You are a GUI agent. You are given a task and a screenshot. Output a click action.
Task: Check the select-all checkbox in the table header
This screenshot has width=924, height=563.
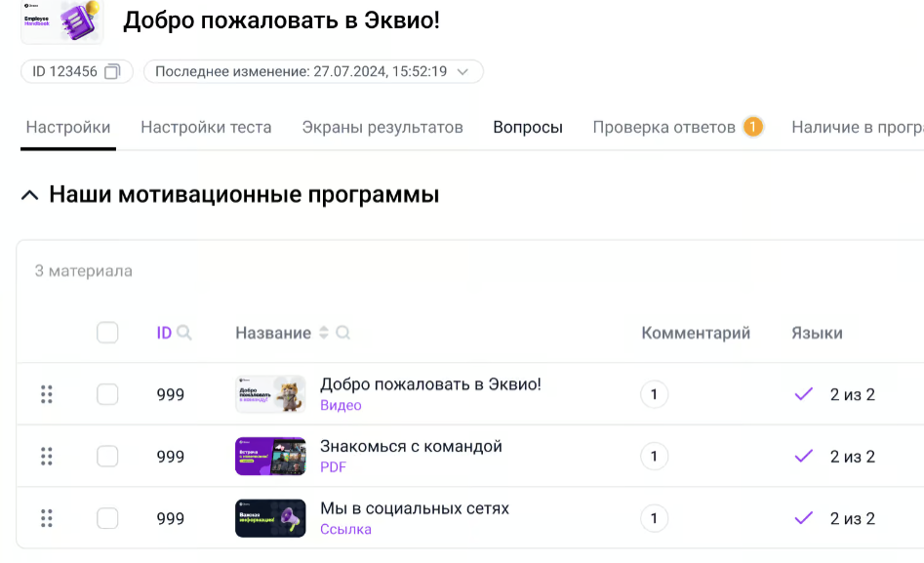(x=107, y=333)
